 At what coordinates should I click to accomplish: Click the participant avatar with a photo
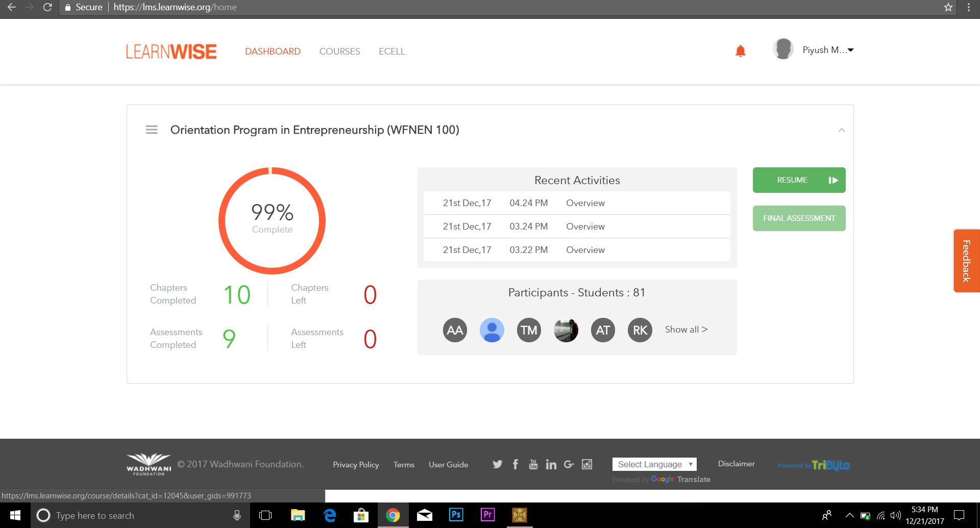pyautogui.click(x=566, y=330)
